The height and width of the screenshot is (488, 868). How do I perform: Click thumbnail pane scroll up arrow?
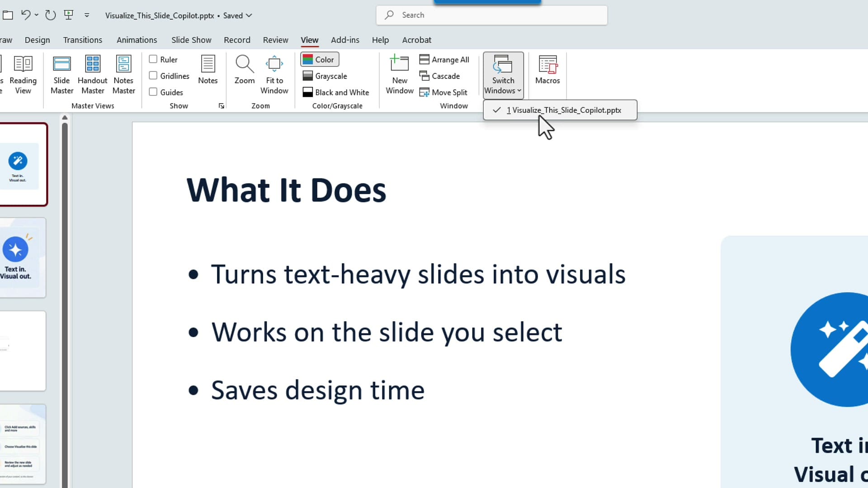tap(65, 117)
